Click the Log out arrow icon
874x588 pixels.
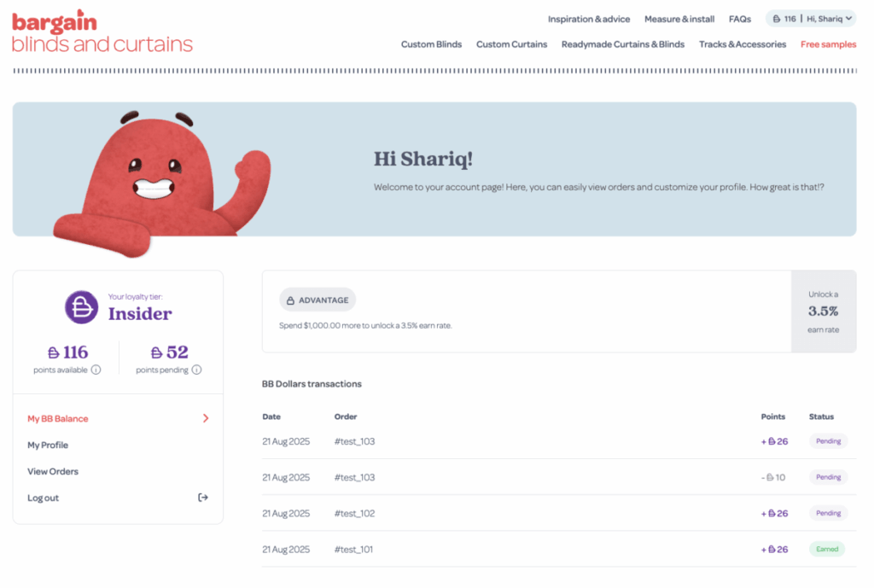point(203,498)
